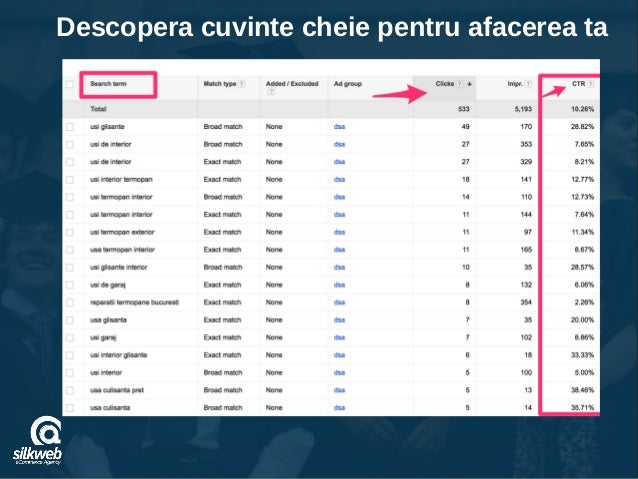Select the checkbox for usi de garaj
This screenshot has height=479, width=638.
click(70, 285)
